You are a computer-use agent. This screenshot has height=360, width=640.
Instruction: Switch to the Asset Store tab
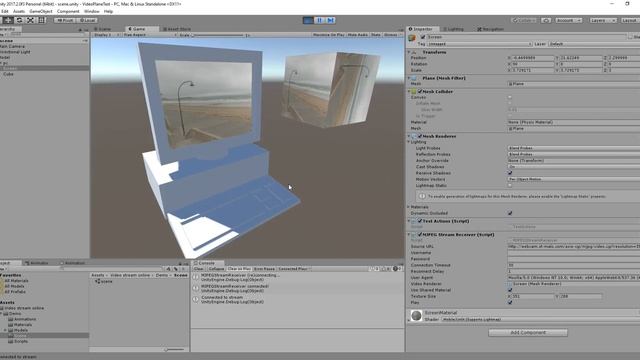pyautogui.click(x=177, y=29)
